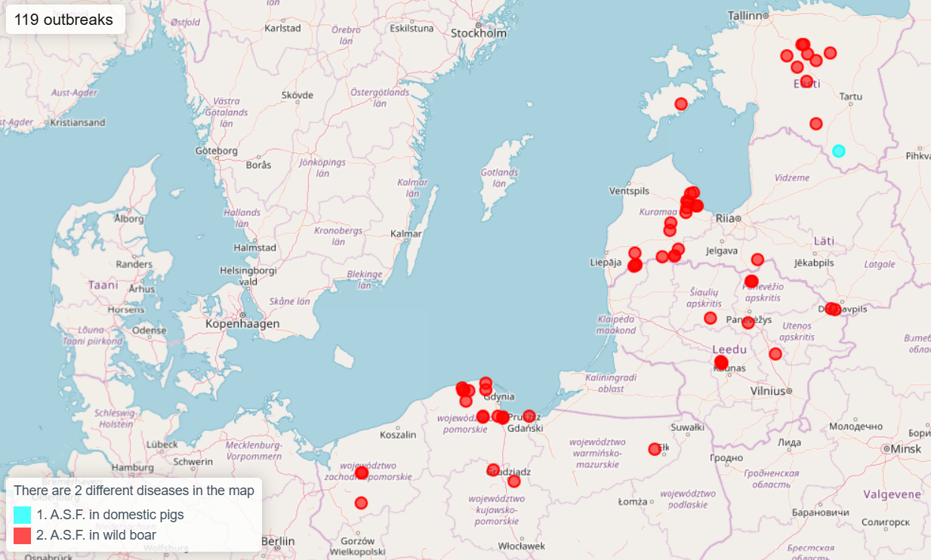
Task: Click the cyan legend color swatch
Action: pos(23,515)
